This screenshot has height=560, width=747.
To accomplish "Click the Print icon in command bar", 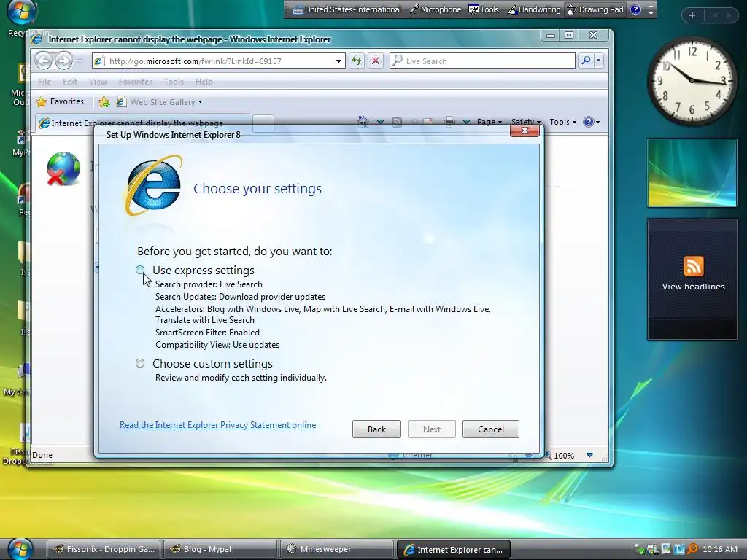I will (449, 122).
